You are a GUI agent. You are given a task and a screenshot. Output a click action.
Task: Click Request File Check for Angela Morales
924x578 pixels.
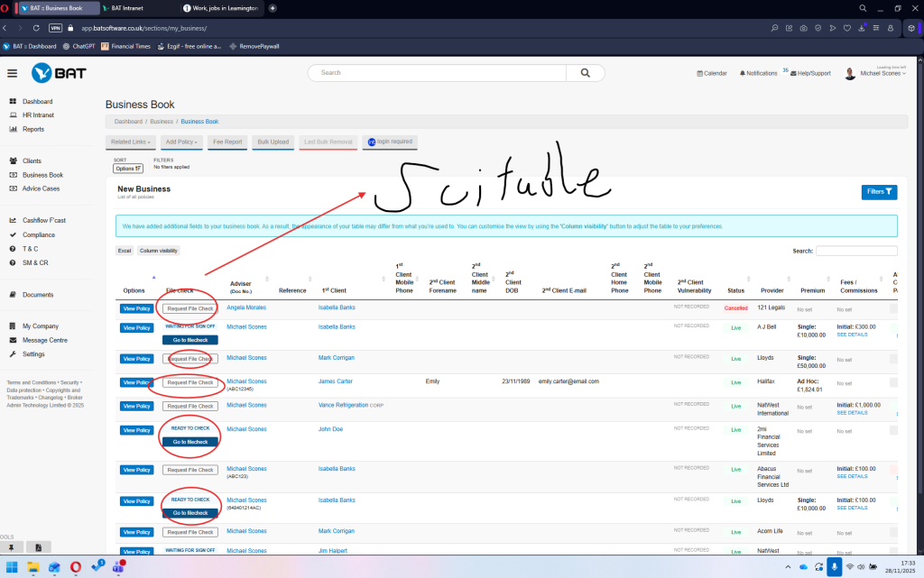click(x=189, y=307)
